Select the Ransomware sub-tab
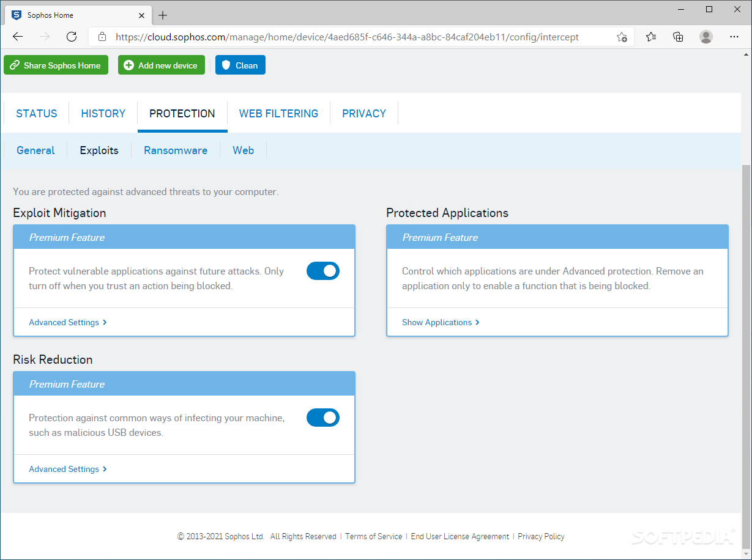Image resolution: width=752 pixels, height=560 pixels. (x=176, y=150)
